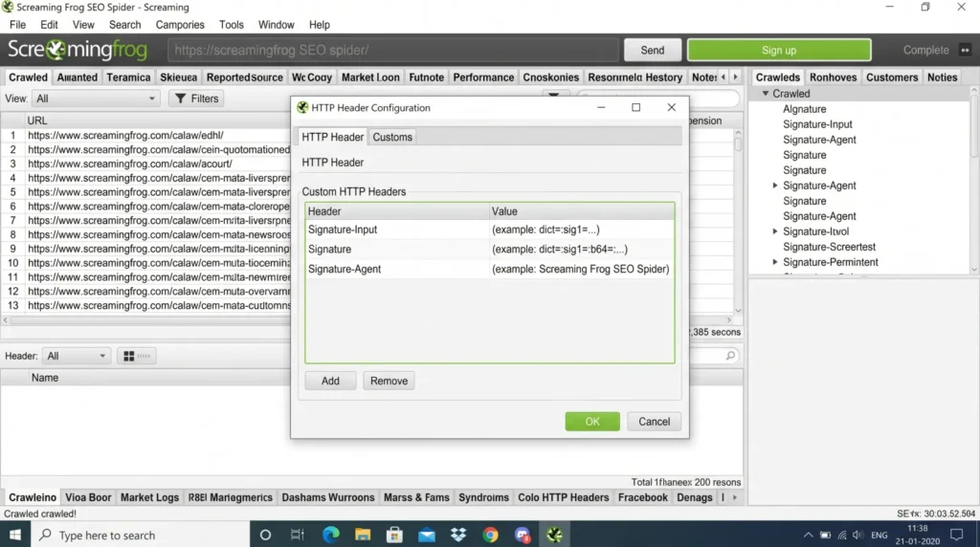
Task: Open Cortana circle on taskbar
Action: click(x=265, y=535)
